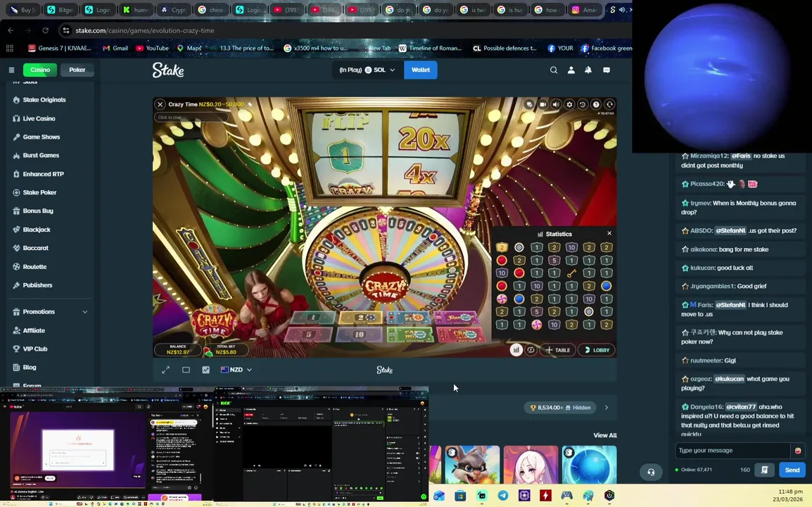Send the chat message
This screenshot has height=507, width=812.
[x=792, y=470]
